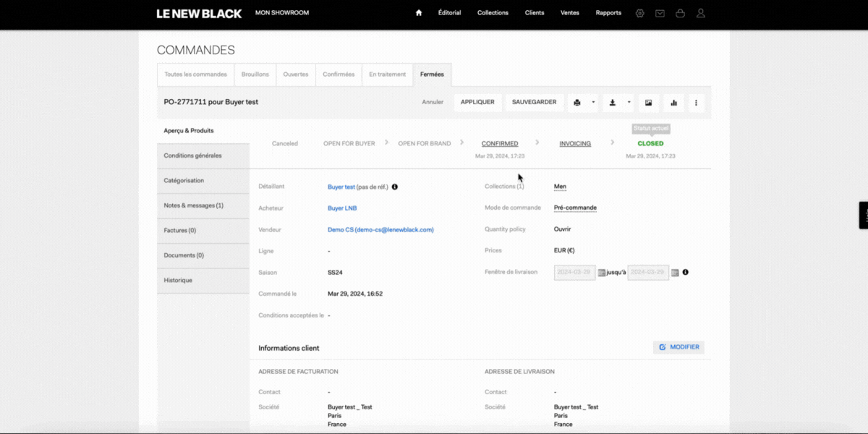Click the EUR (€) prices value
This screenshot has width=868, height=434.
(564, 251)
